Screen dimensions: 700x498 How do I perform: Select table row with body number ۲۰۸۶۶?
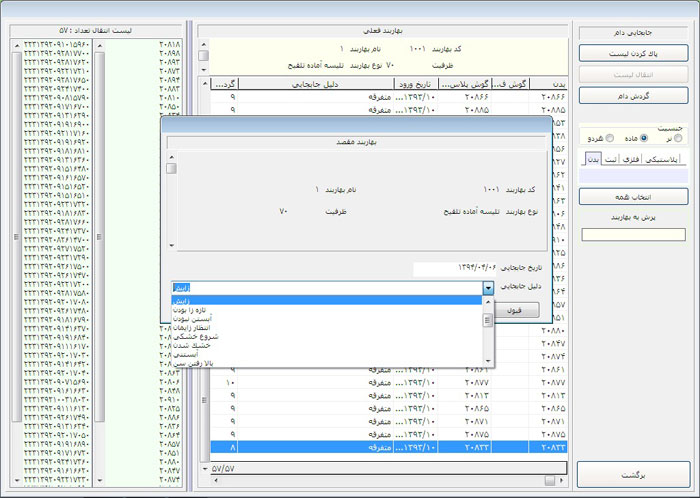click(x=389, y=97)
